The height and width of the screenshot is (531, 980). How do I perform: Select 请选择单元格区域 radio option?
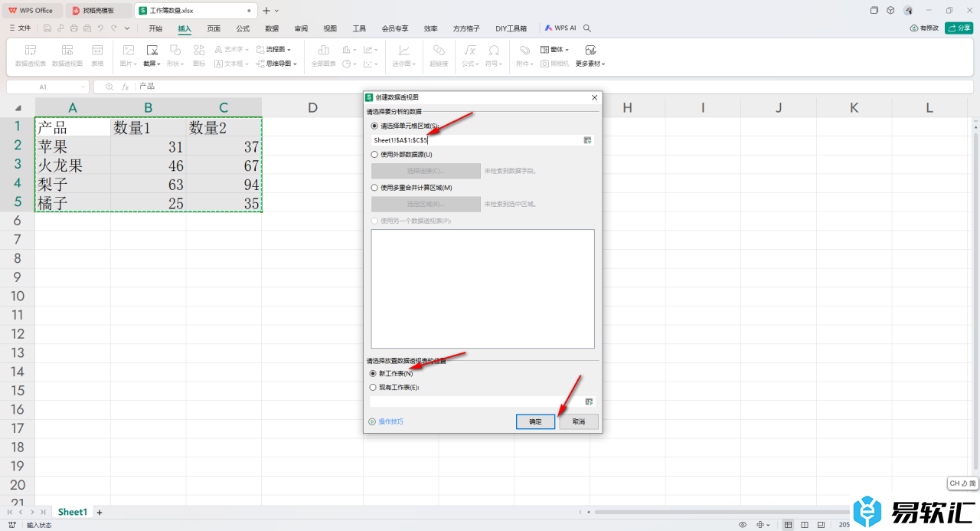(x=374, y=126)
